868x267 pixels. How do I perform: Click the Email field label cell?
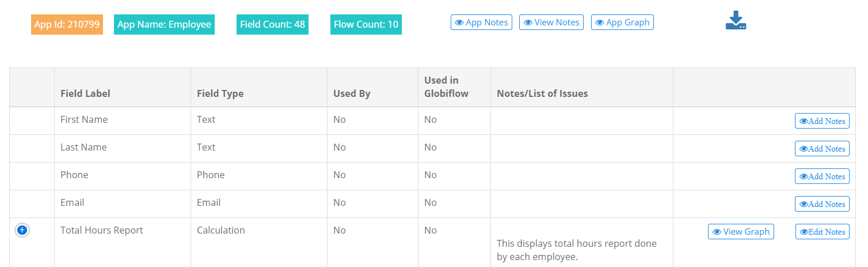(123, 204)
